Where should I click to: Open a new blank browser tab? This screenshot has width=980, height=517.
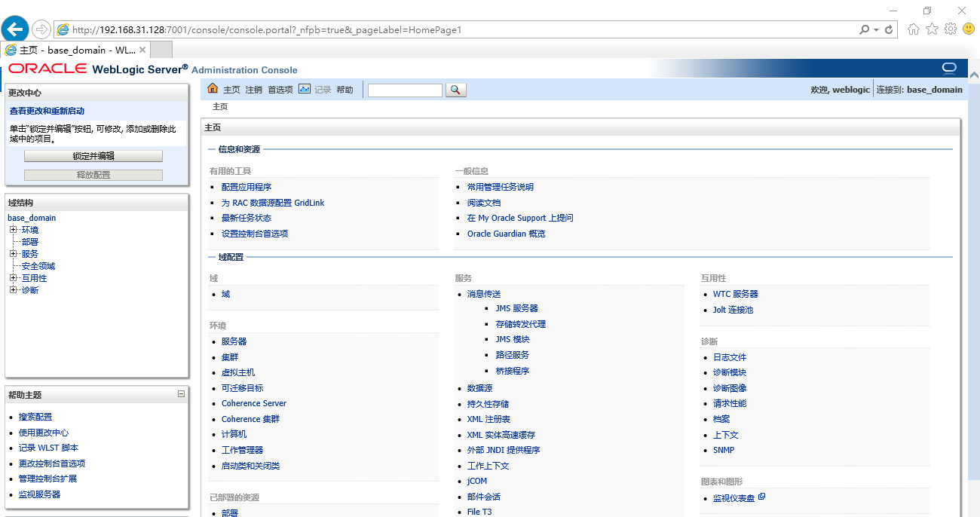click(162, 50)
